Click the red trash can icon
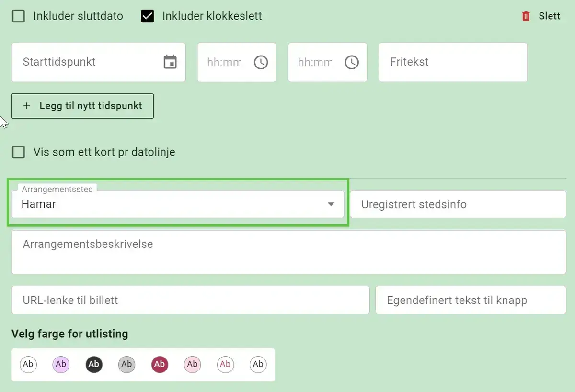575x392 pixels. (526, 16)
